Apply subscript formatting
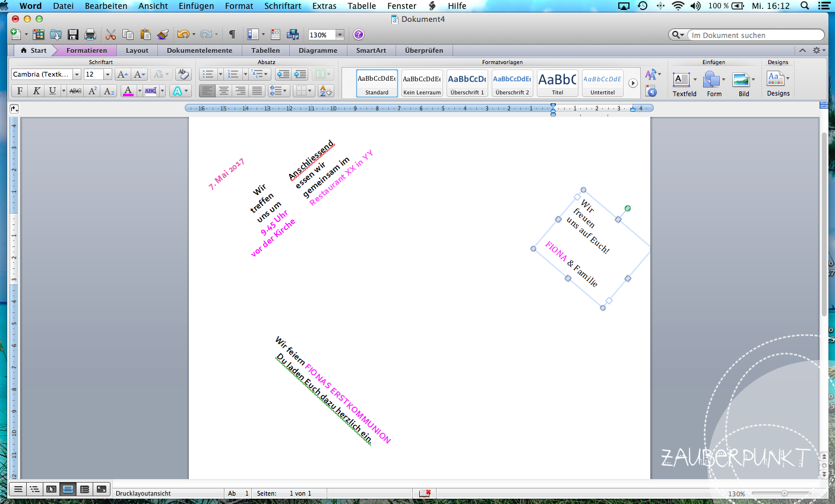835x504 pixels. 109,91
